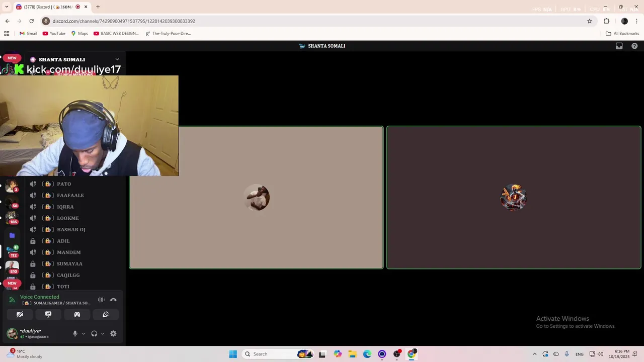Click duuliye user avatar
The width and height of the screenshot is (644, 362).
tap(12, 333)
